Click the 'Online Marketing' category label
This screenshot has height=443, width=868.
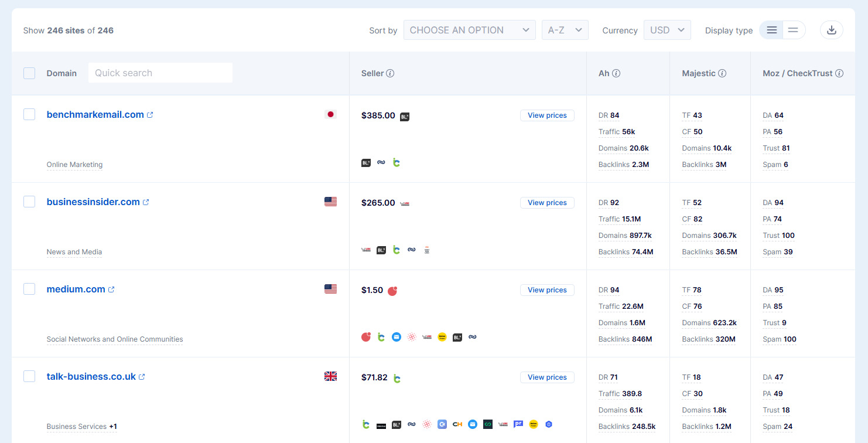[74, 165]
